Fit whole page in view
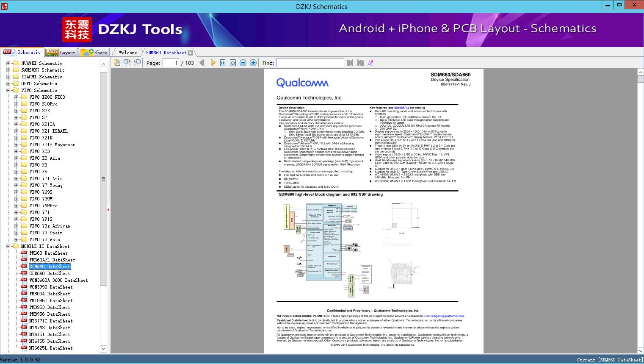Viewport: 644px width, 364px height. (x=233, y=63)
